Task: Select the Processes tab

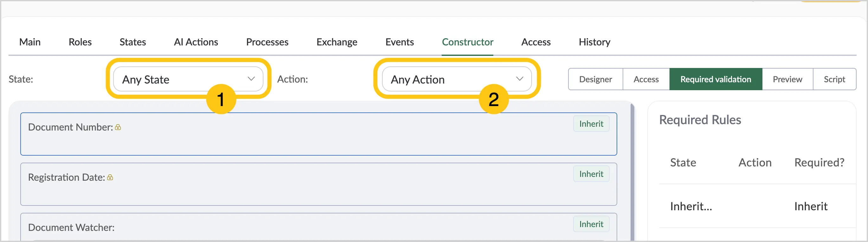Action: point(267,42)
